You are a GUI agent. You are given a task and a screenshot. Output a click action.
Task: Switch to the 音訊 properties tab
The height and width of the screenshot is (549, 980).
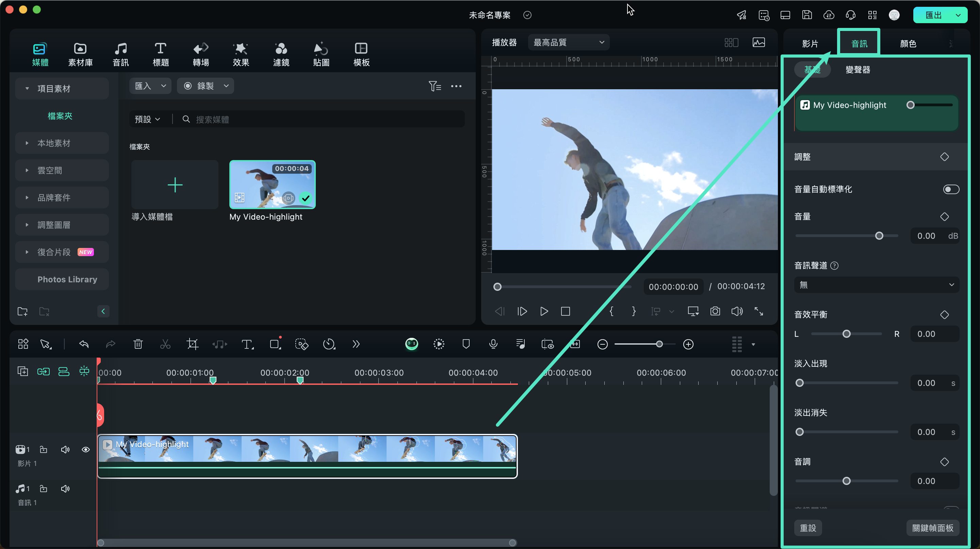click(859, 43)
